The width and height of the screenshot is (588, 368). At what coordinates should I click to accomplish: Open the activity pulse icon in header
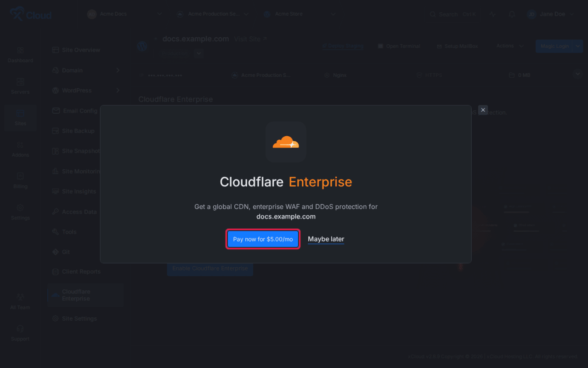click(492, 14)
